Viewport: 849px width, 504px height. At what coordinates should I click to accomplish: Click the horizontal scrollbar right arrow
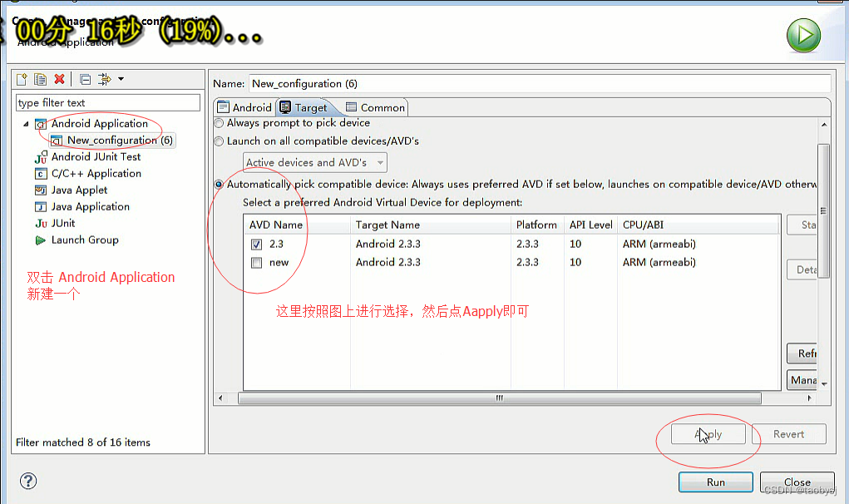tap(809, 398)
